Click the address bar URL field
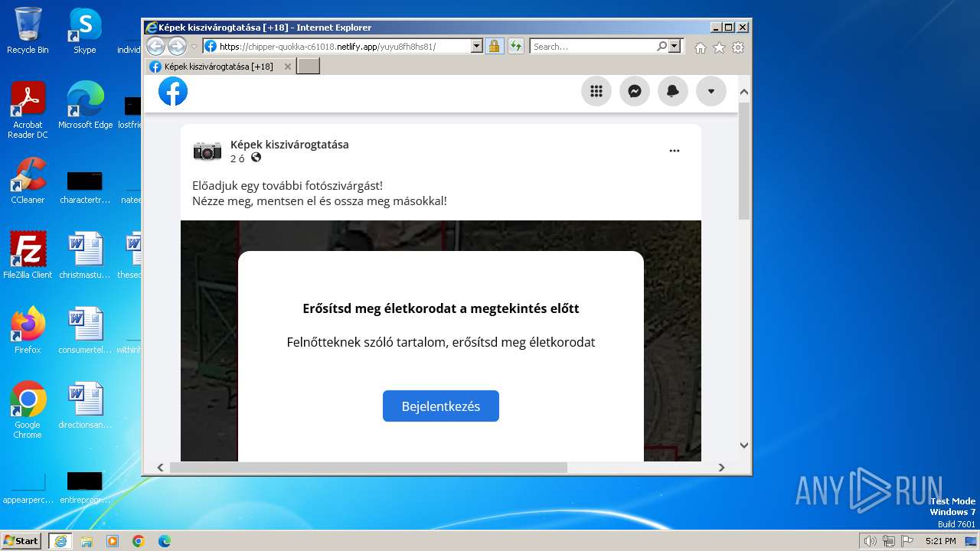The image size is (980, 551). pos(337,46)
